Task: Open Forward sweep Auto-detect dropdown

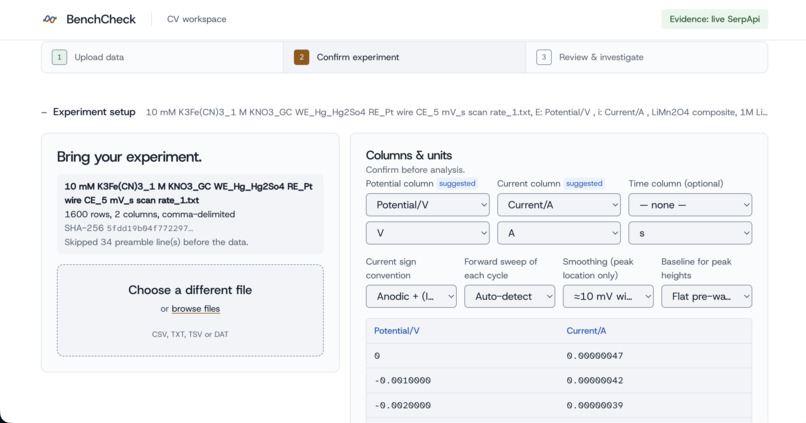Action: coord(509,297)
